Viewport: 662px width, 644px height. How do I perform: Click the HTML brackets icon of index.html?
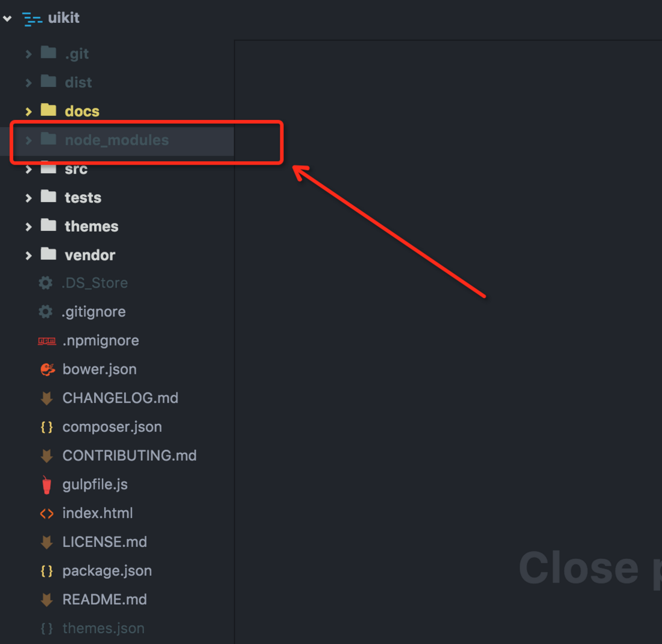pos(47,514)
